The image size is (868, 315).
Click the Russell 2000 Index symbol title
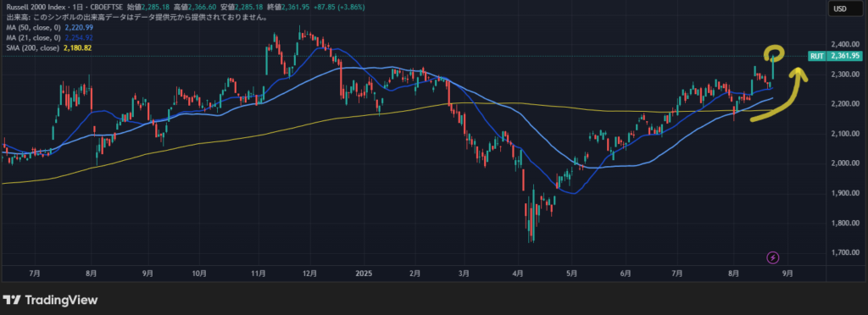(x=36, y=7)
